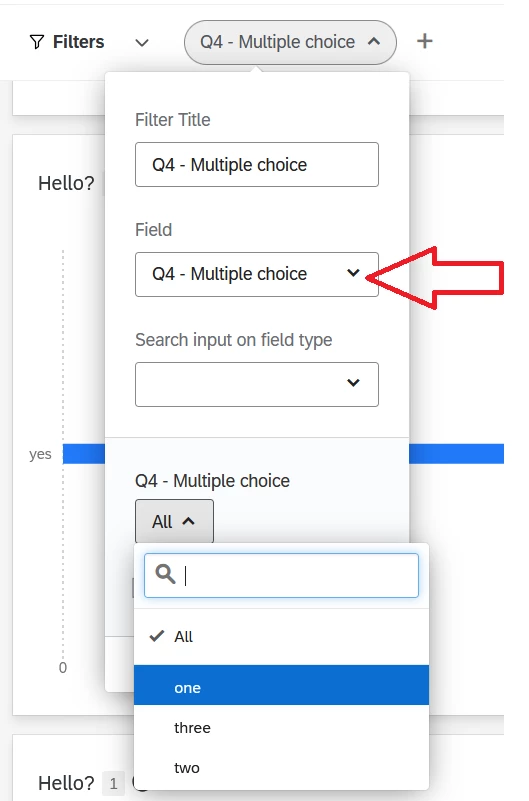Screen dimensions: 529x801
Task: Choose the highlighted option one
Action: (x=281, y=687)
